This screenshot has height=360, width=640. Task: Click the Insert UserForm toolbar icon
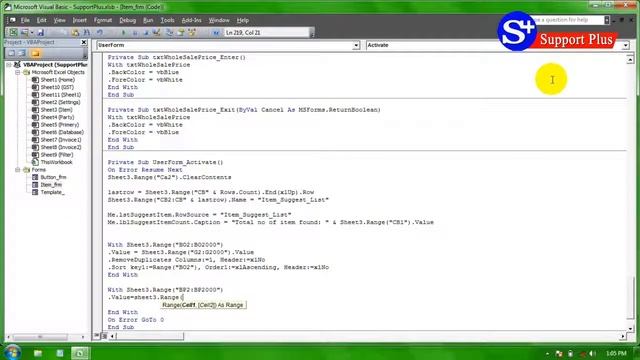point(24,32)
